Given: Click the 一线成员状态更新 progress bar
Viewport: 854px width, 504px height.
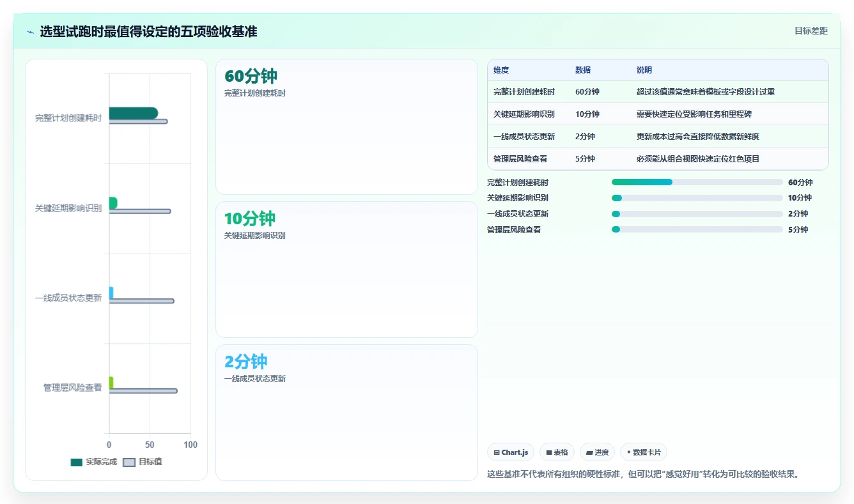Looking at the screenshot, I should pyautogui.click(x=697, y=214).
